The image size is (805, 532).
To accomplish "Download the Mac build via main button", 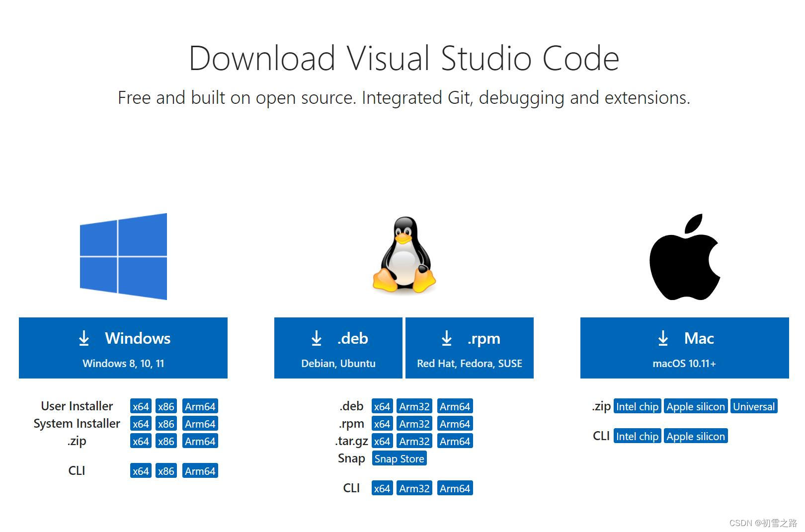I will point(685,348).
